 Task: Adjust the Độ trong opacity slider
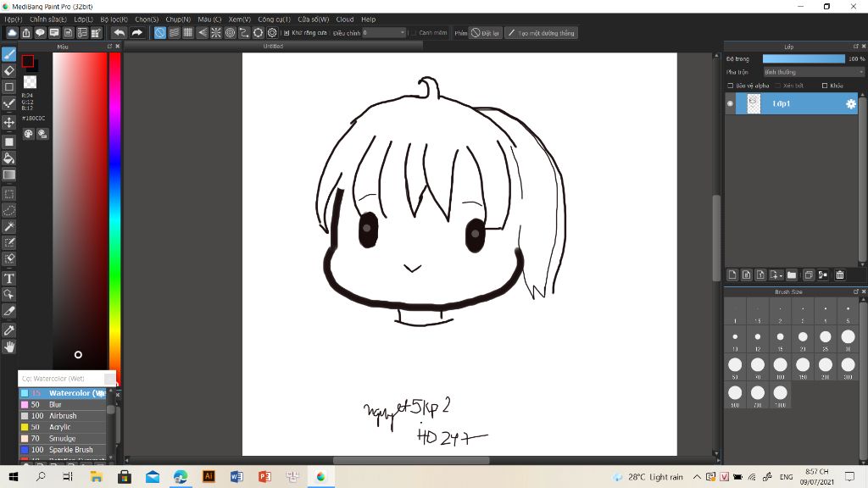coord(804,58)
